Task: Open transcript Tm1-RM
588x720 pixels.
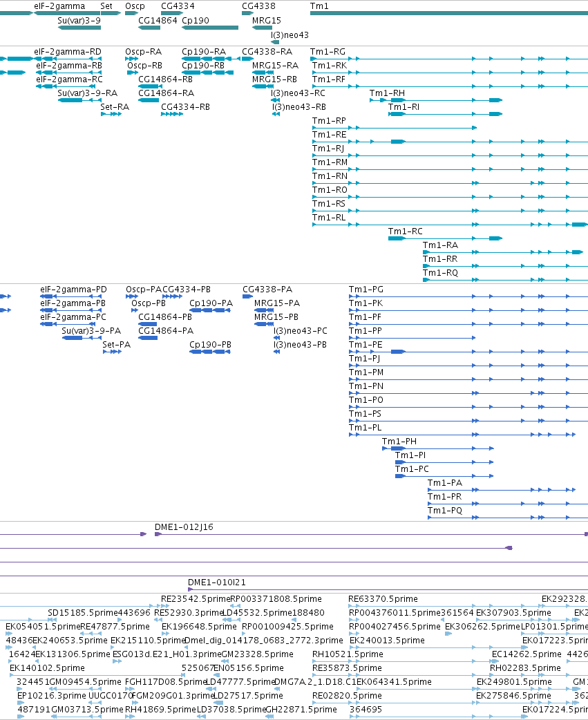Action: pyautogui.click(x=330, y=162)
